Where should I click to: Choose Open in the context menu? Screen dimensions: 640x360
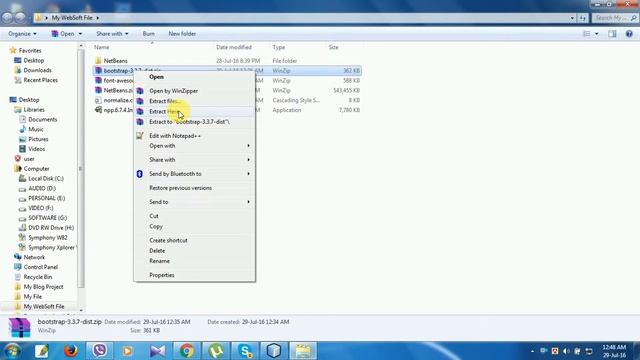pyautogui.click(x=195, y=77)
